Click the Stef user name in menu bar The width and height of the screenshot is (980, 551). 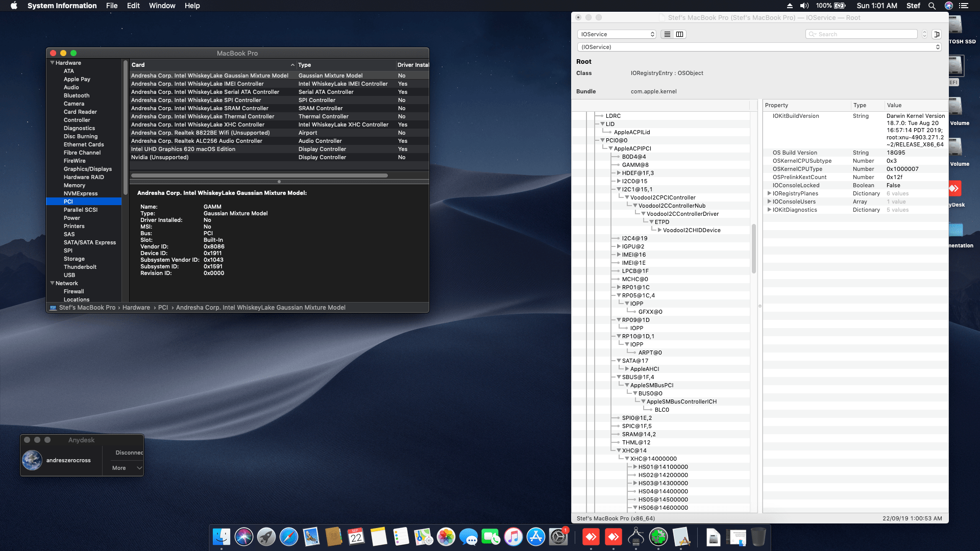pyautogui.click(x=913, y=6)
